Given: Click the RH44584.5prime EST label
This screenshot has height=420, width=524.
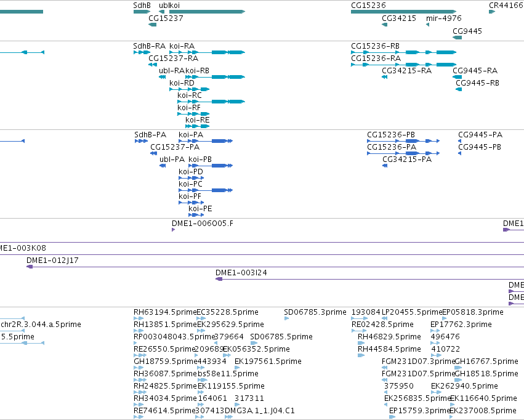Looking at the screenshot, I should [x=389, y=349].
